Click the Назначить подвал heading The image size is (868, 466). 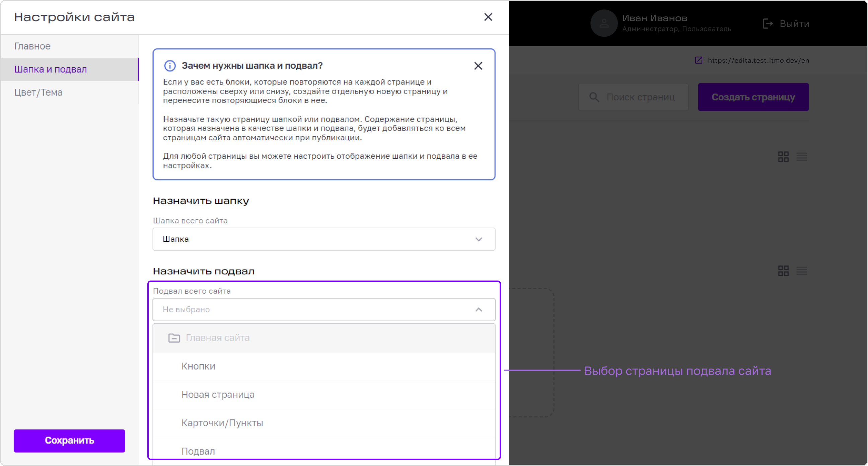pos(204,271)
